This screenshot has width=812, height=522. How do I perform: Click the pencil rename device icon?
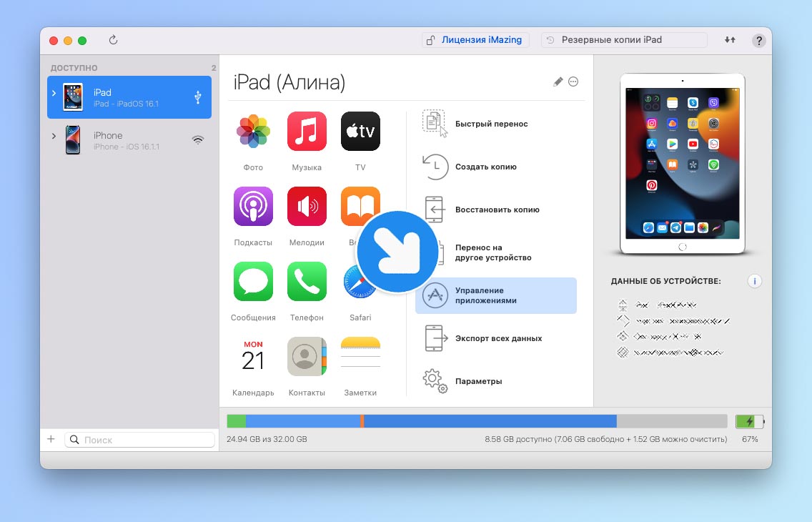(x=558, y=82)
